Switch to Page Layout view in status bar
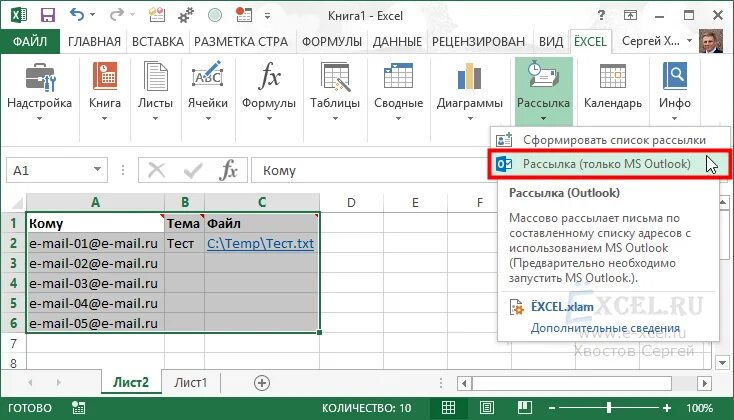This screenshot has height=420, width=734. click(x=487, y=408)
